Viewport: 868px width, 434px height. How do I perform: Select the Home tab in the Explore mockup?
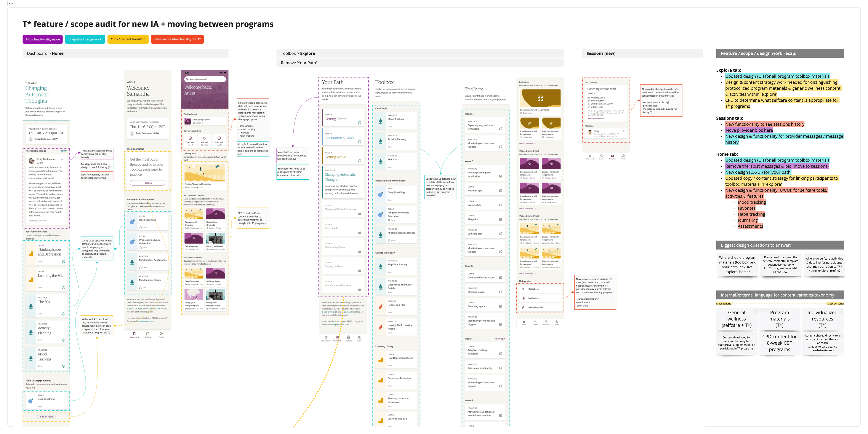click(524, 323)
